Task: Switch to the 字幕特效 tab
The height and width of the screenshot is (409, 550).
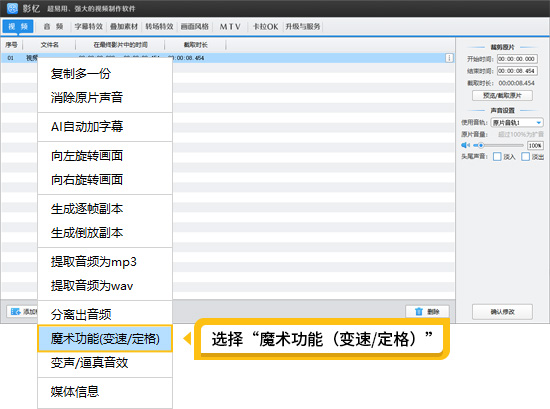Action: pos(88,27)
